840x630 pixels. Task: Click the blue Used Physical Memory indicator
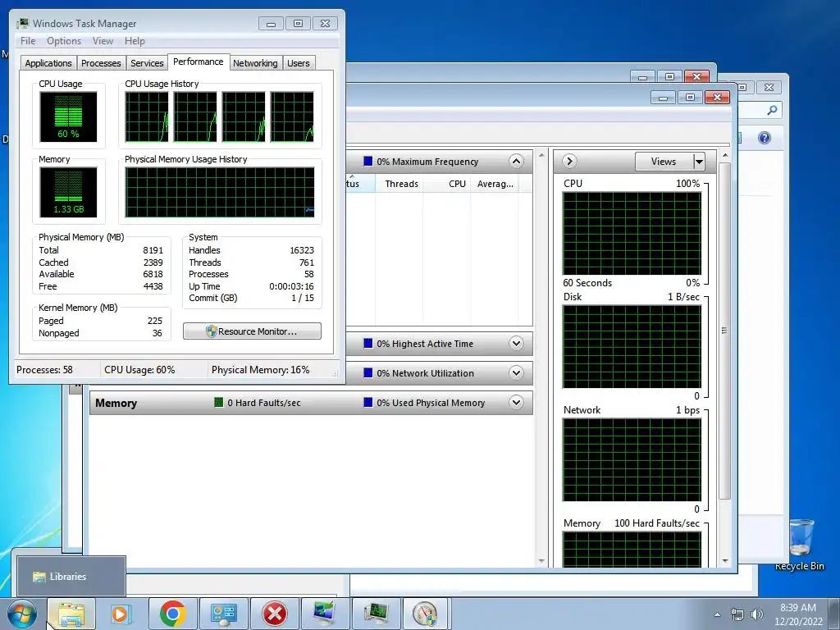pos(368,402)
